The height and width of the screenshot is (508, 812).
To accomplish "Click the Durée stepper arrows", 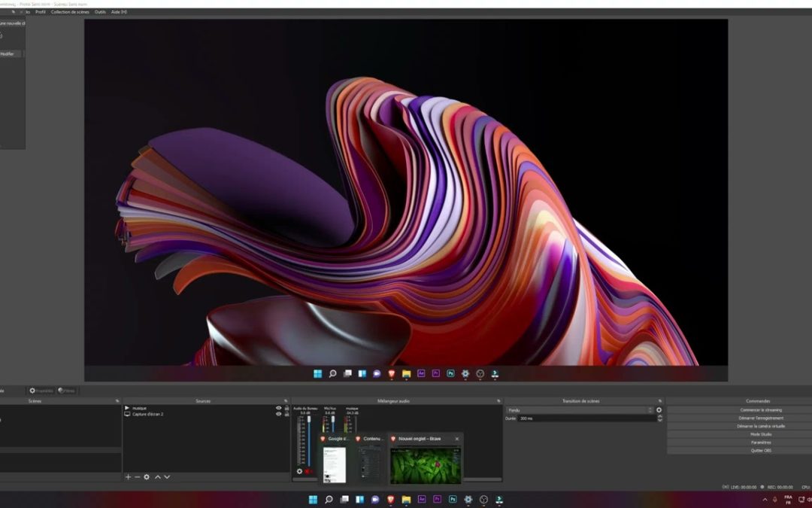I will [660, 418].
